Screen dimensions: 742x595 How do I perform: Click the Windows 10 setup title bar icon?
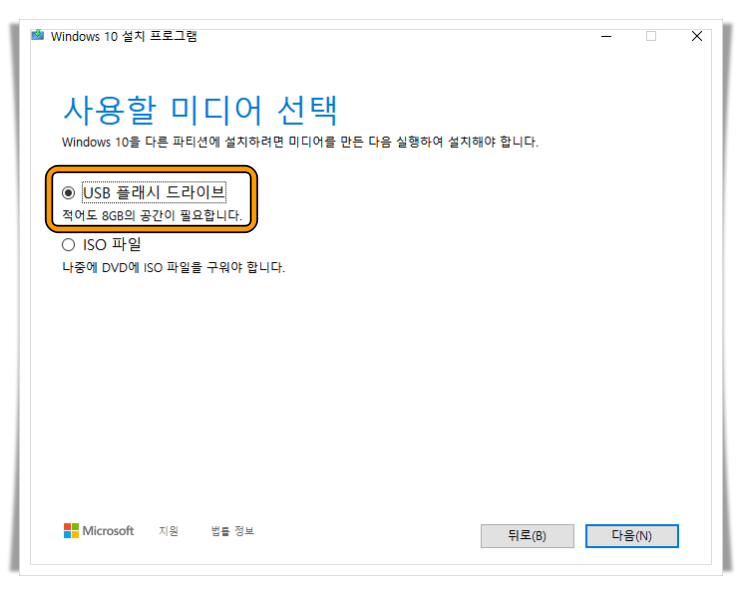tap(37, 35)
